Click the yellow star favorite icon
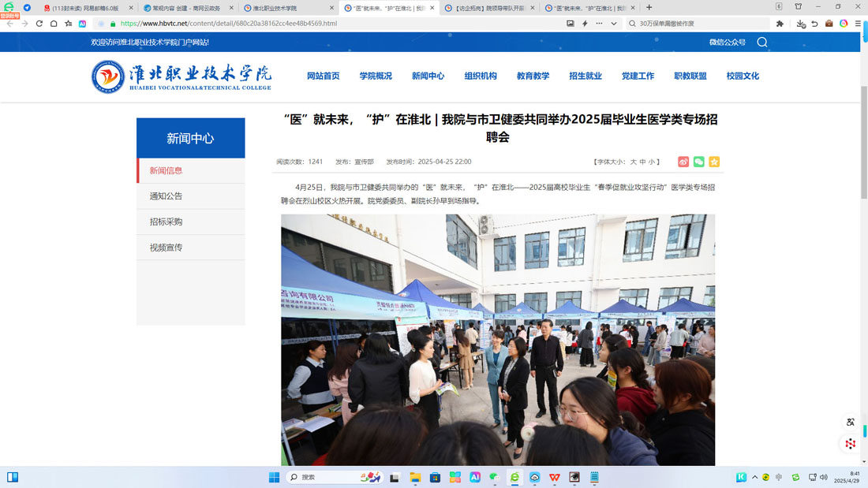Viewport: 868px width, 488px height. (714, 162)
